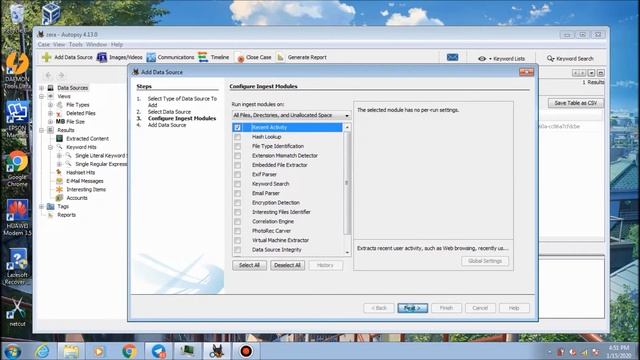Select the File Size node
This screenshot has width=640, height=360.
[76, 122]
